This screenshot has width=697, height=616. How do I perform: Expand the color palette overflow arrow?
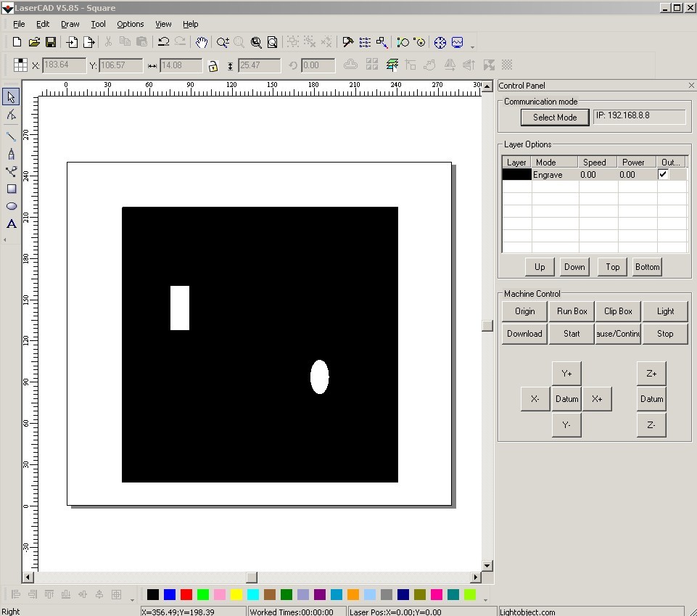484,599
